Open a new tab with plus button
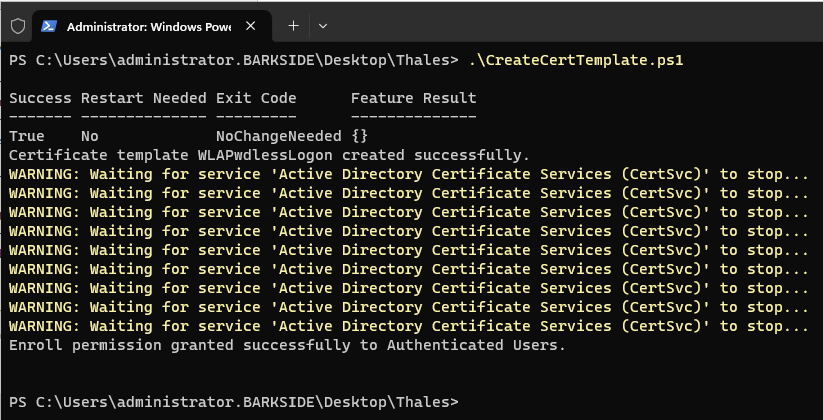The width and height of the screenshot is (823, 420). (x=293, y=25)
